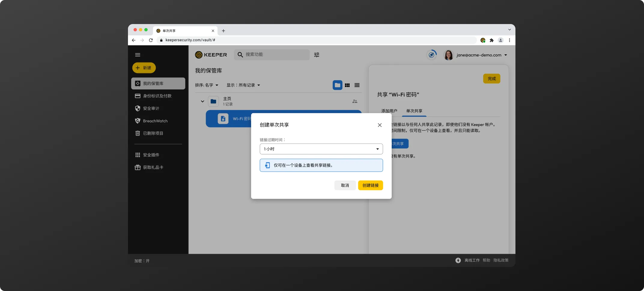The image size is (644, 291).
Task: Click the 加密：开 status text
Action: coord(142,261)
